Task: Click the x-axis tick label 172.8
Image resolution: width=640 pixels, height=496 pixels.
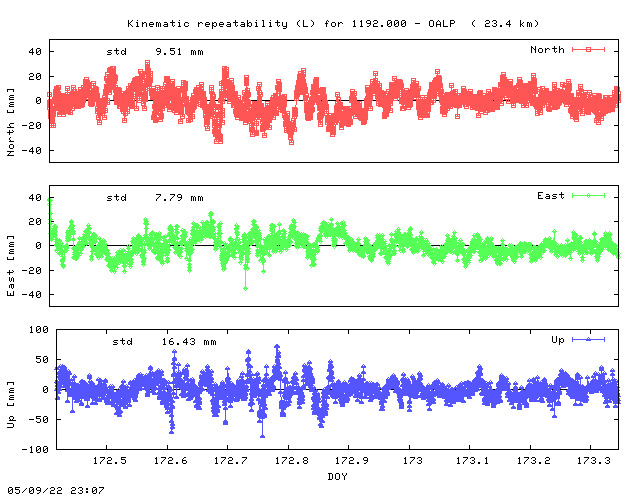Action: click(x=291, y=460)
